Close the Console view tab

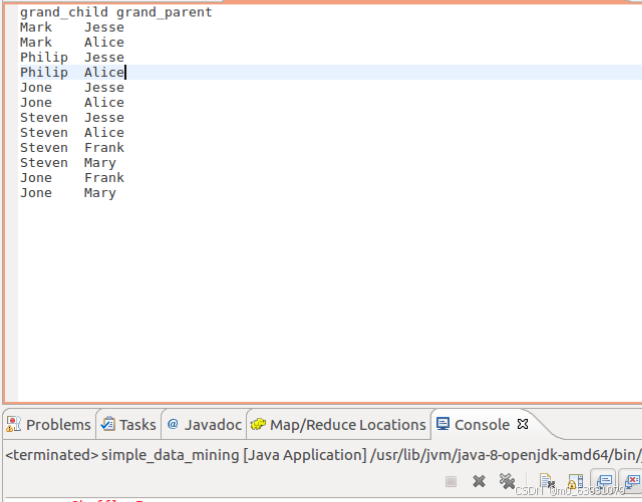pos(522,424)
